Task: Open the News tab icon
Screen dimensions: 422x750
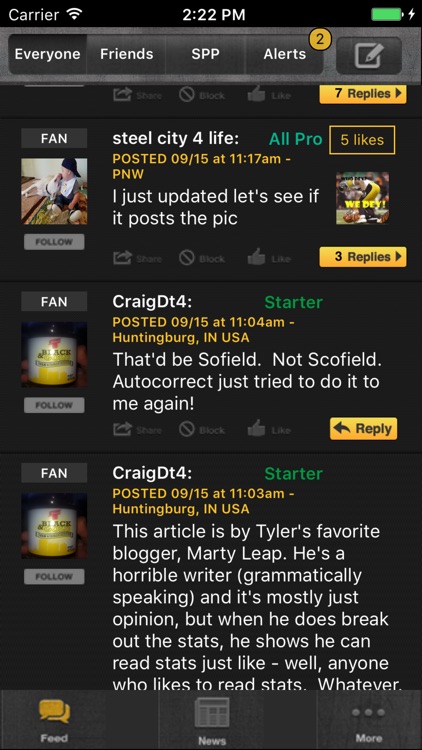Action: [211, 713]
